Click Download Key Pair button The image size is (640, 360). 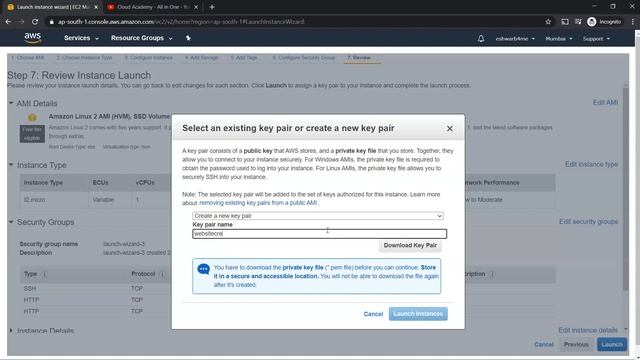pos(410,245)
